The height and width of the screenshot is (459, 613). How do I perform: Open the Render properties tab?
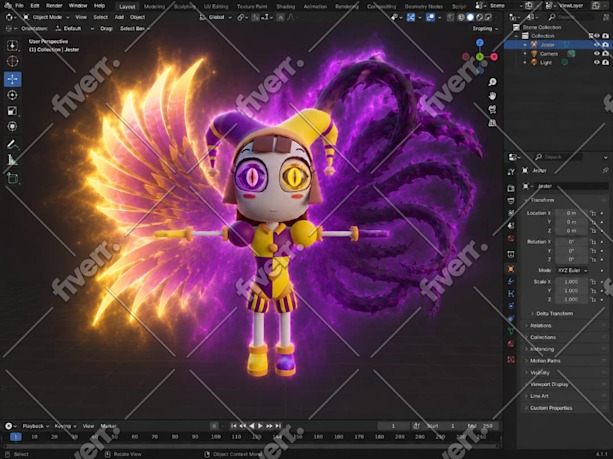point(511,188)
